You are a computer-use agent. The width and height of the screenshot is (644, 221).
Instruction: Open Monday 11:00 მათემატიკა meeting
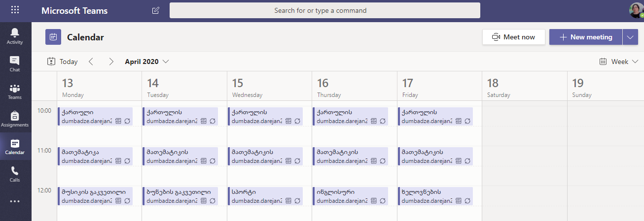95,156
